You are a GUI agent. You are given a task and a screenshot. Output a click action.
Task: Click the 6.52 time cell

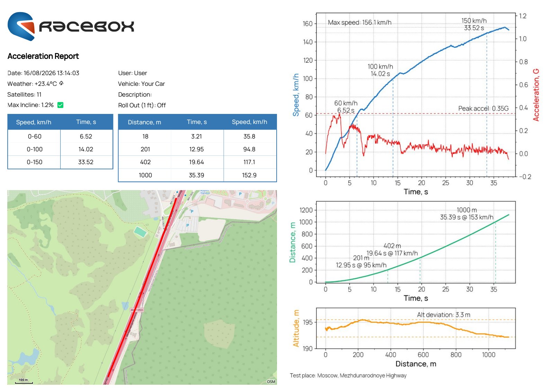point(86,136)
